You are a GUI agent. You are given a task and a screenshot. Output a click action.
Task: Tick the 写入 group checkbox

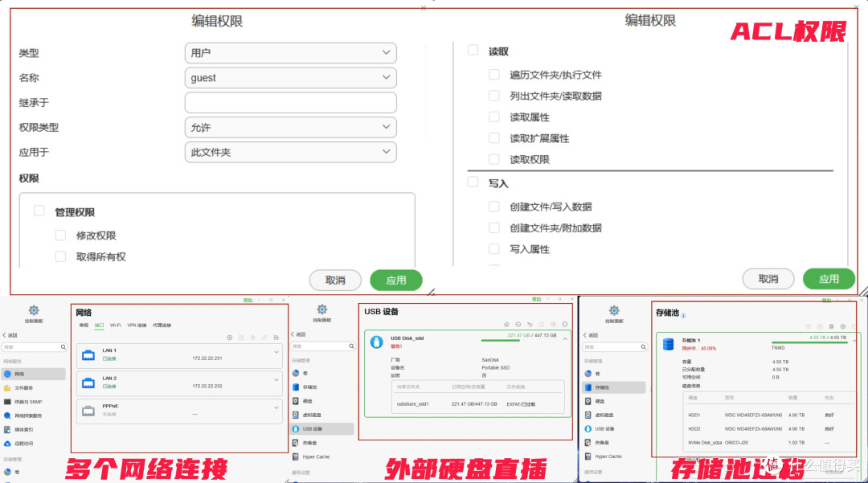[x=473, y=182]
